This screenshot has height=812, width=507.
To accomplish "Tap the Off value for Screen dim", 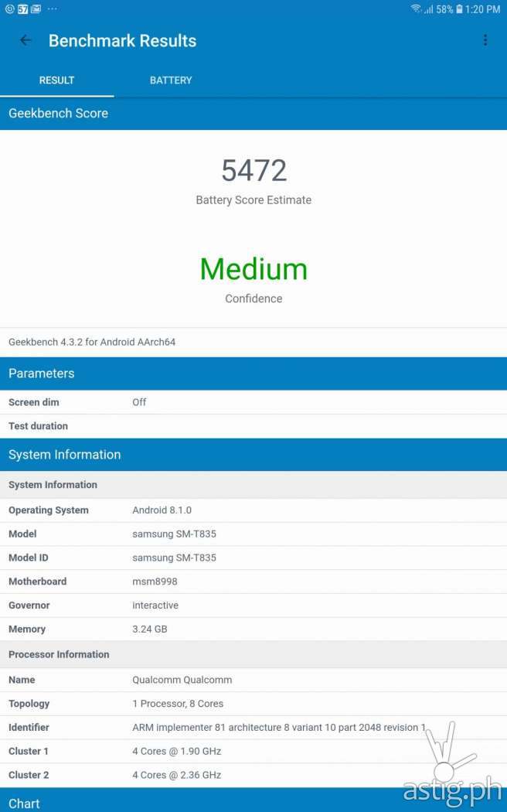I will coord(139,402).
